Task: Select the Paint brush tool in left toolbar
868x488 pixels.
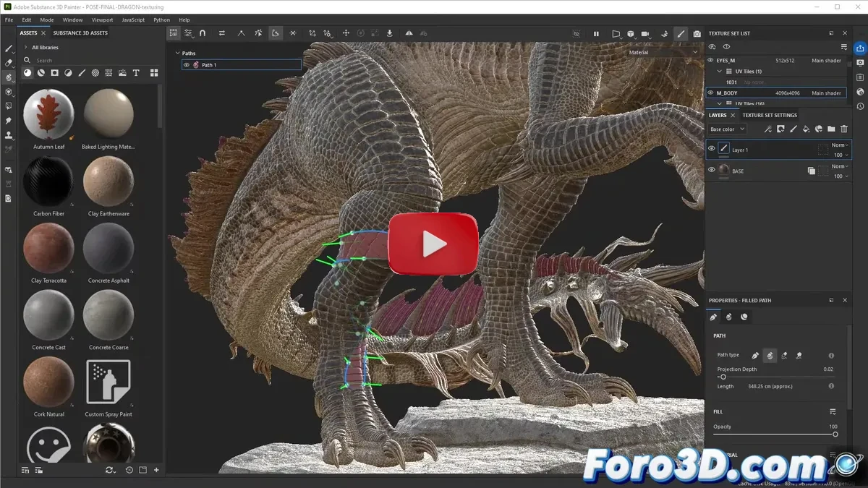Action: point(9,48)
